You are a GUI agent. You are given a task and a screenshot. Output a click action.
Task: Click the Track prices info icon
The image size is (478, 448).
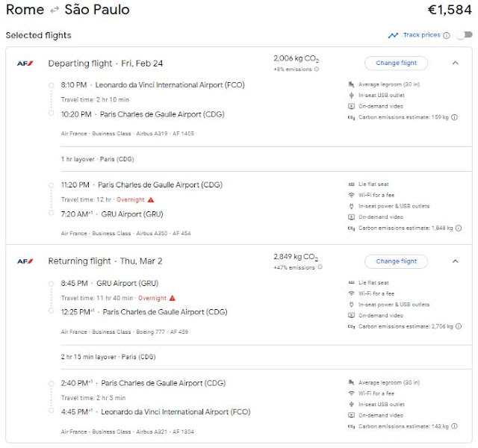click(447, 35)
